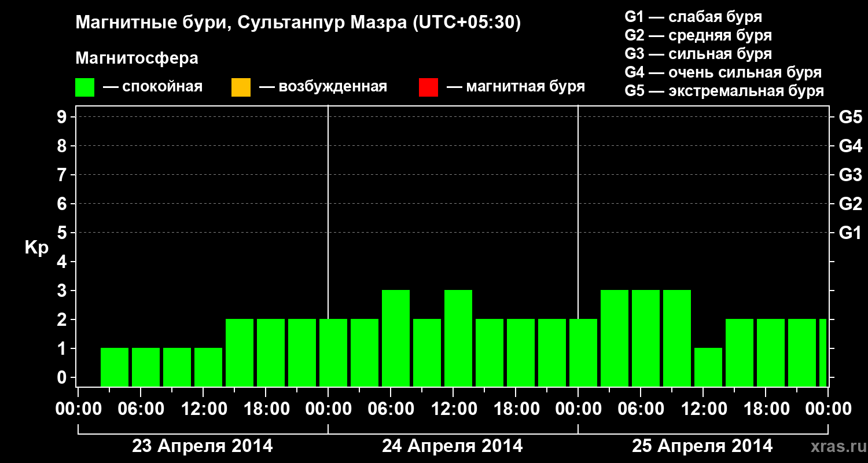Click the 'G1 — слабая буря' legend line
Screen dimensions: 868x463
693,17
